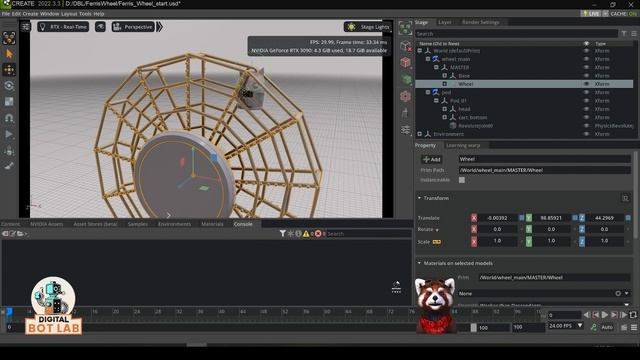Switch to the Layer tab

(445, 22)
